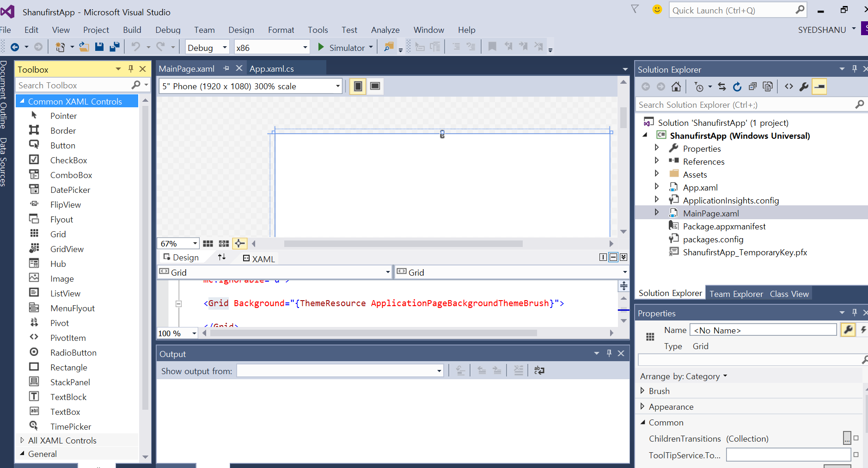Image resolution: width=868 pixels, height=468 pixels.
Task: Switch designer to landscape orientation
Action: click(375, 86)
